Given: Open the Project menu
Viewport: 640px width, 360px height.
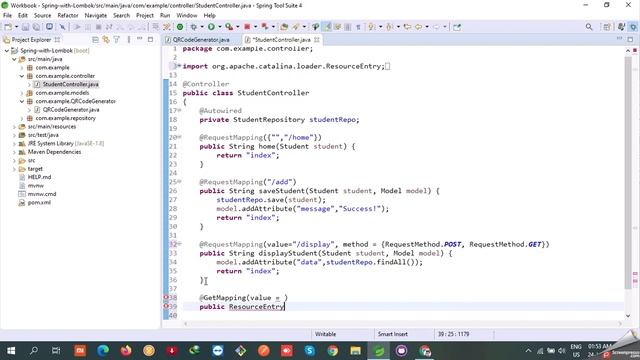Looking at the screenshot, I should [145, 15].
